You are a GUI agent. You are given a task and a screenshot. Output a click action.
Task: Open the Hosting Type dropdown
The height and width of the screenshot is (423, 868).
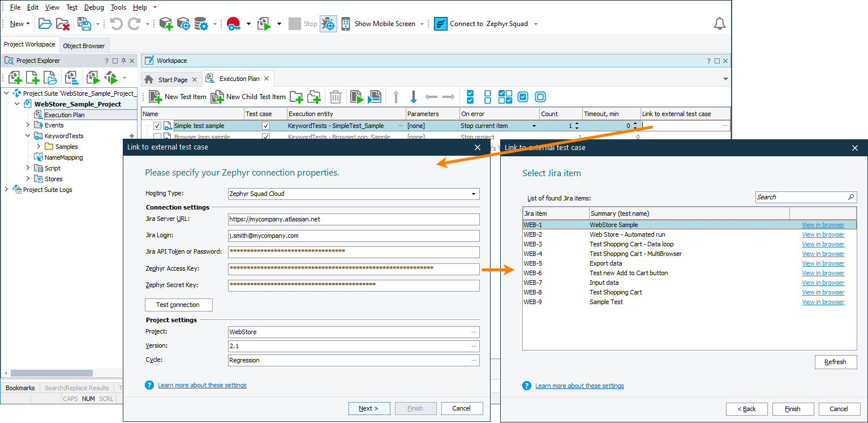pyautogui.click(x=473, y=194)
